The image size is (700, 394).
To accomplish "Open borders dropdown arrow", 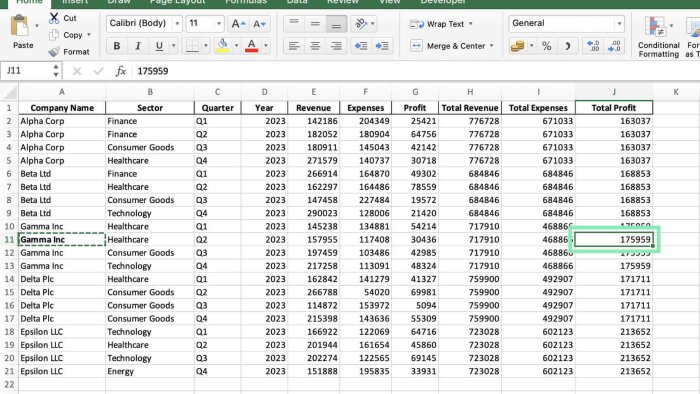I will point(206,46).
